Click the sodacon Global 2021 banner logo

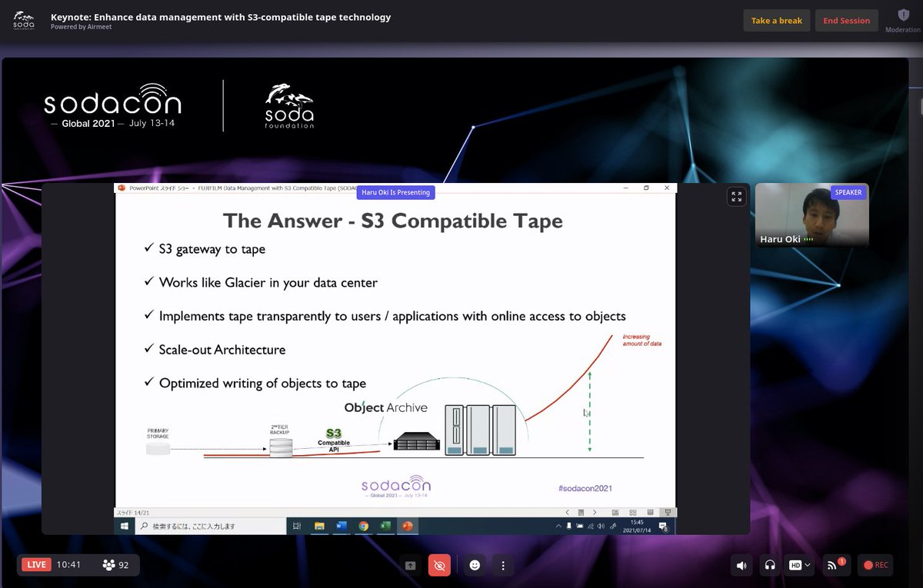coord(112,106)
